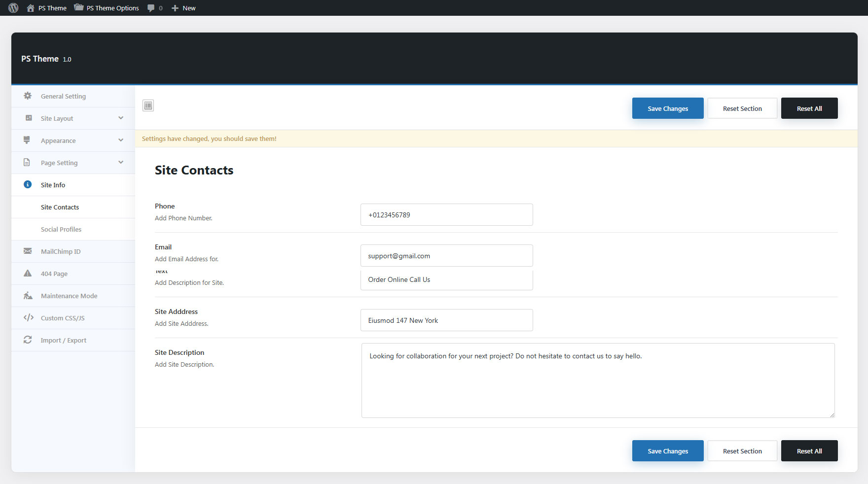Click the MailChimp ID envelope icon
868x484 pixels.
pos(28,251)
